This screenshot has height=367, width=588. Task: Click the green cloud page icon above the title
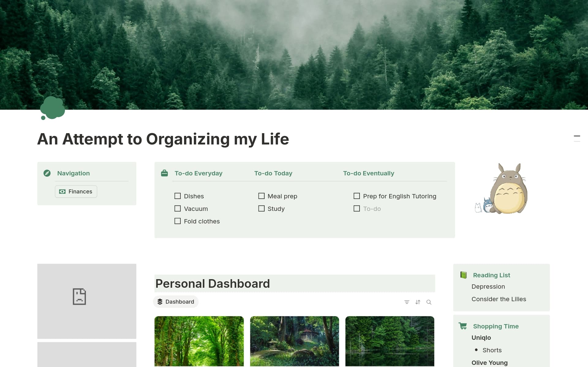pos(53,108)
